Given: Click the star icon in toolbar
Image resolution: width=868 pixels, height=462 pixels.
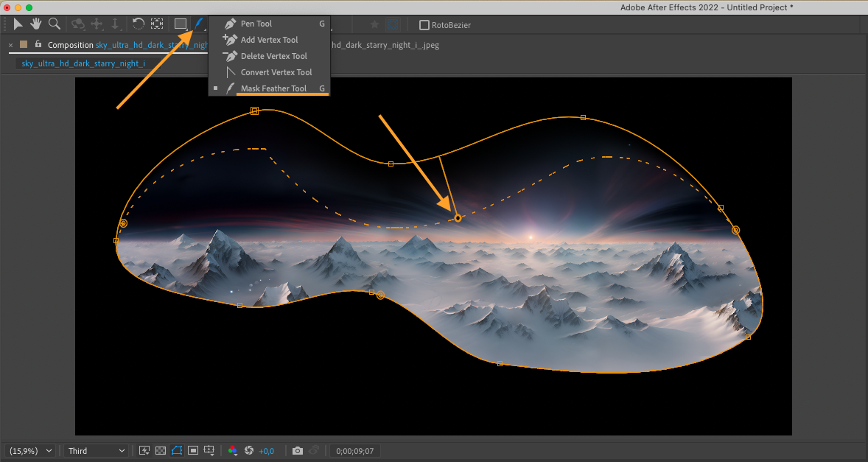Looking at the screenshot, I should pyautogui.click(x=375, y=24).
